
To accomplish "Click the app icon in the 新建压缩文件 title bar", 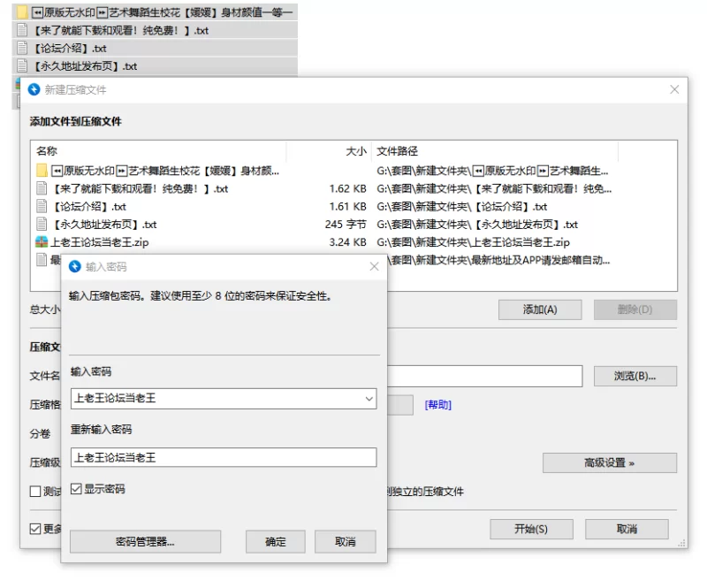I will point(34,89).
